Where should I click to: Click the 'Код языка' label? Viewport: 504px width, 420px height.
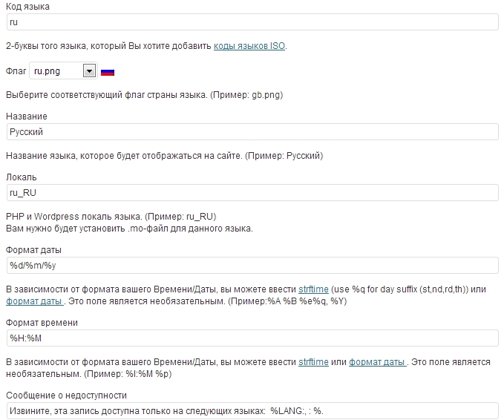tap(27, 7)
